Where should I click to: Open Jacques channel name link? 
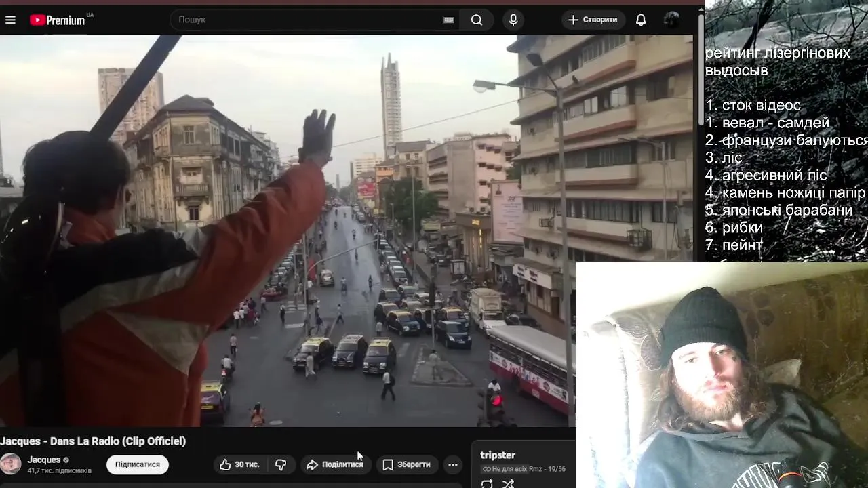coord(44,460)
